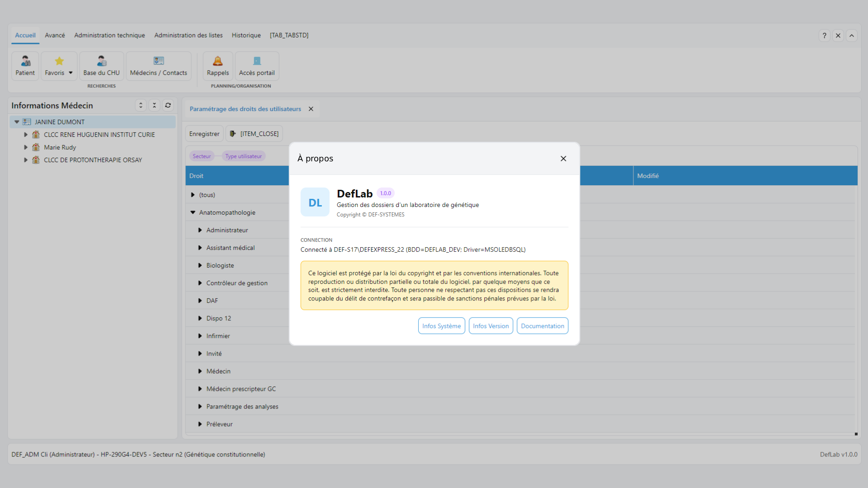The height and width of the screenshot is (488, 868).
Task: Click the DL DefLab logo
Action: click(315, 202)
